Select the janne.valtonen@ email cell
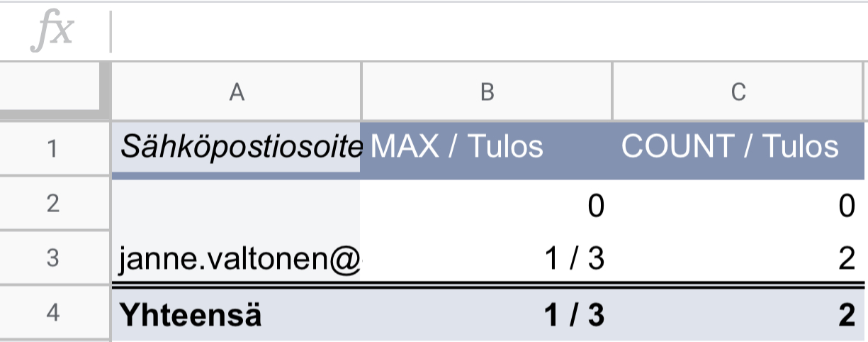This screenshot has height=342, width=868. 237,260
